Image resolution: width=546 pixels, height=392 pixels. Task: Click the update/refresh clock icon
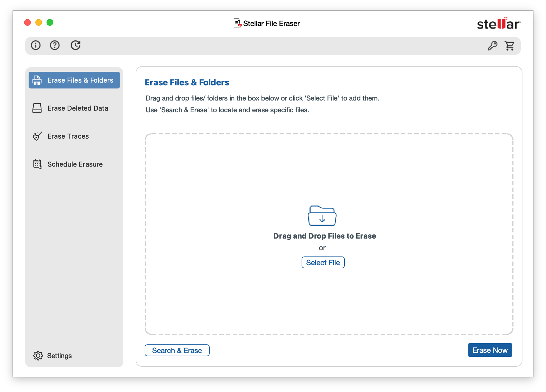pyautogui.click(x=75, y=45)
